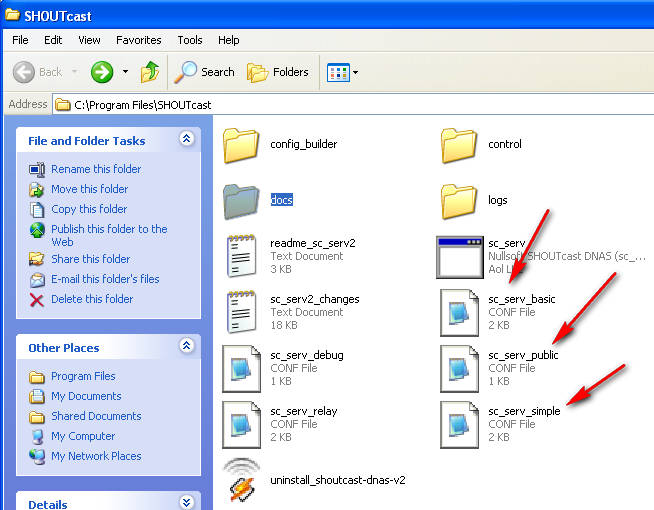Click the sc_serv_simple file name
The height and width of the screenshot is (510, 654).
pos(524,411)
